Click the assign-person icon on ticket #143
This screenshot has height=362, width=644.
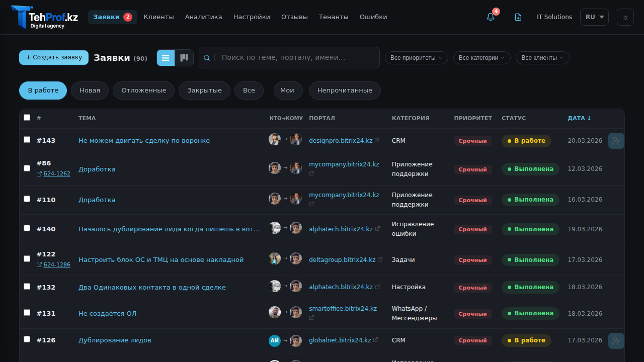[616, 141]
